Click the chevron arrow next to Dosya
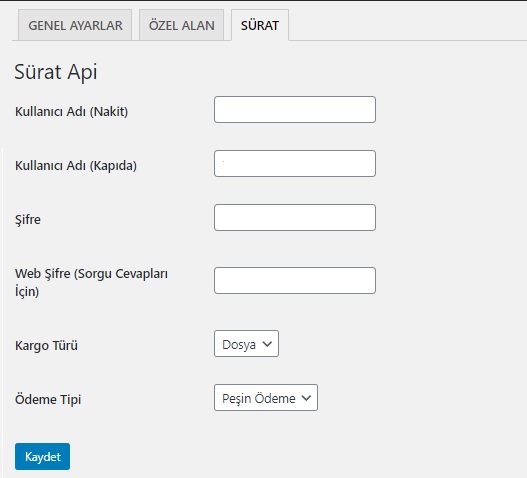The image size is (527, 478). 267,344
